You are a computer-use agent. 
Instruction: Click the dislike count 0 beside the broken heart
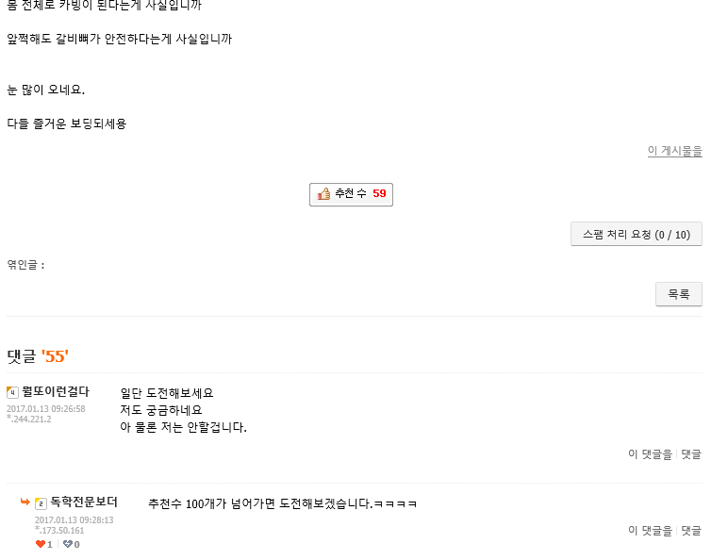tap(76, 544)
